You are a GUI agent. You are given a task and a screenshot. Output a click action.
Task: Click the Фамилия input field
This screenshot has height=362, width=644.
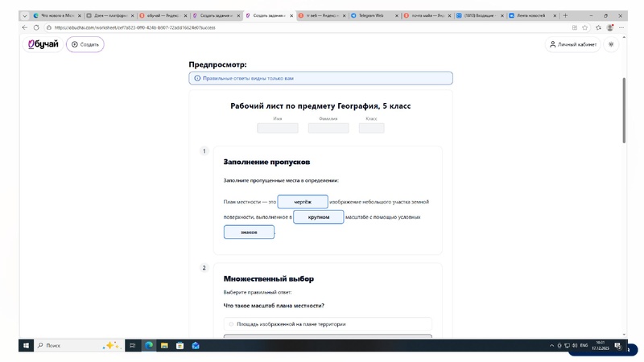328,128
